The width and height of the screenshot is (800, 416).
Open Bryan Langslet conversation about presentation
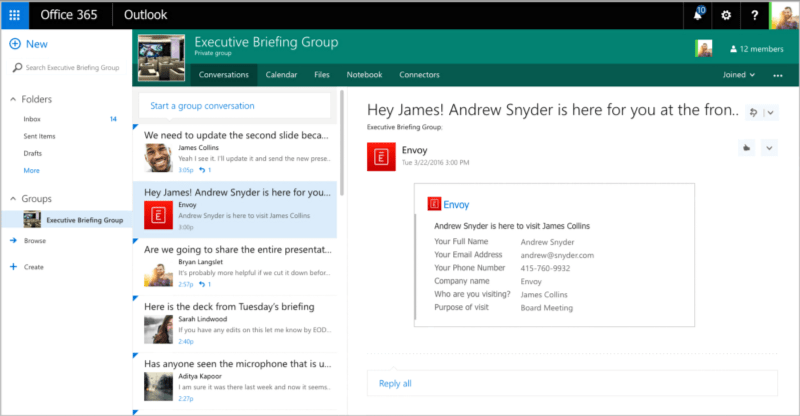[x=235, y=266]
